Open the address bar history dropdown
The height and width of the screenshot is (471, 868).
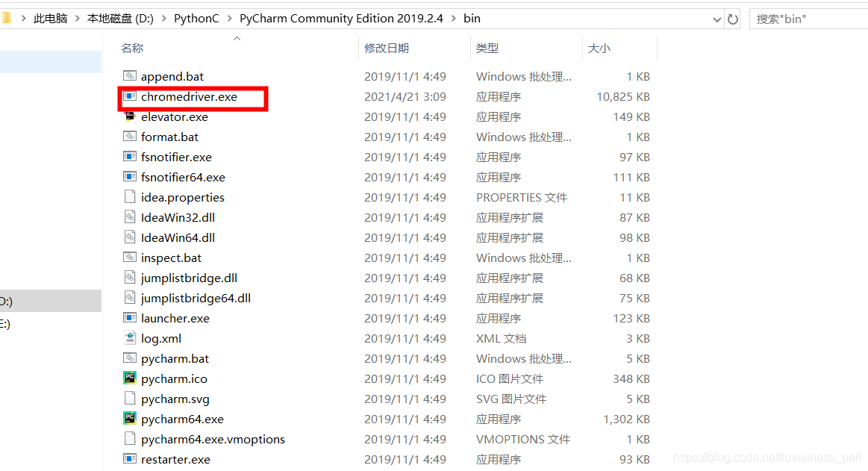(717, 19)
